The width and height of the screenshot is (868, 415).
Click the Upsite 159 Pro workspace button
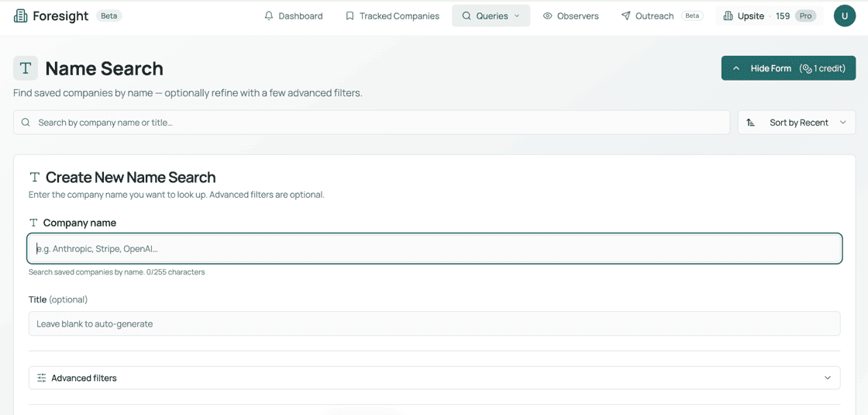[x=770, y=16]
